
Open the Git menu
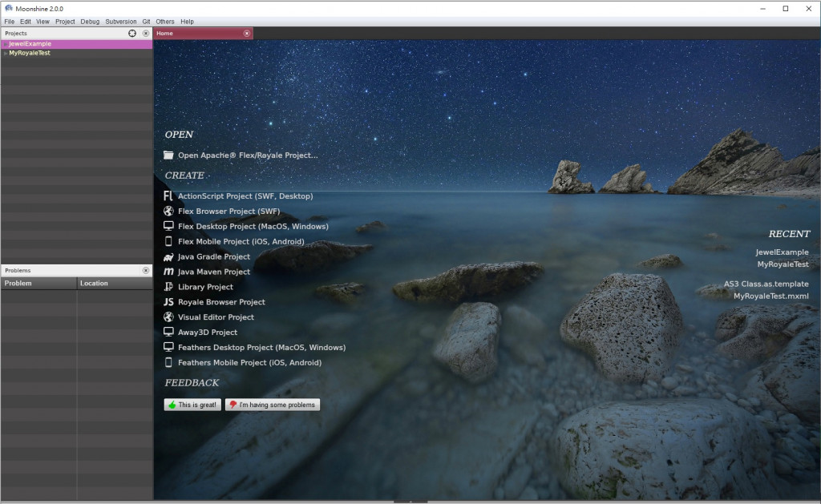click(146, 22)
